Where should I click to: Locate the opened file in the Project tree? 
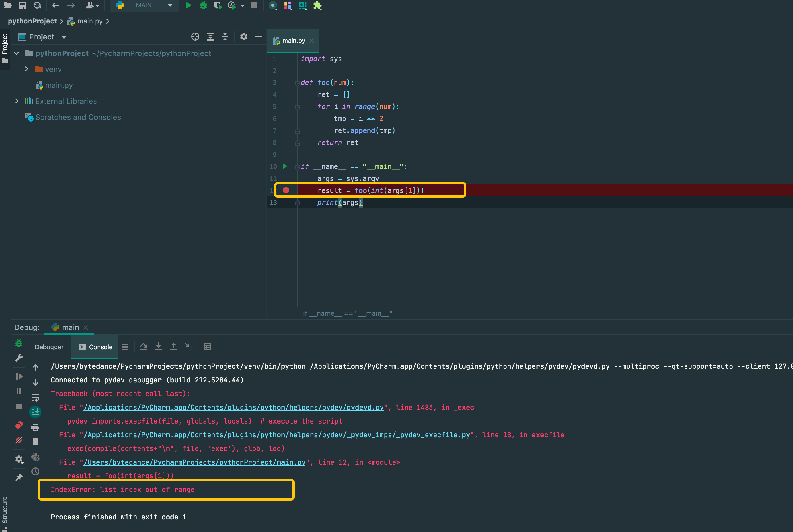click(195, 37)
